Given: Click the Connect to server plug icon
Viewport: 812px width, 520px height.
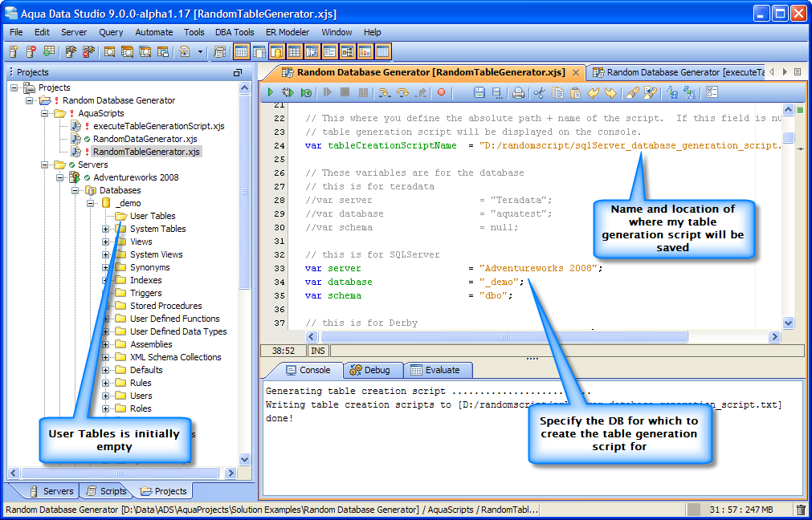Looking at the screenshot, I should coord(71,51).
